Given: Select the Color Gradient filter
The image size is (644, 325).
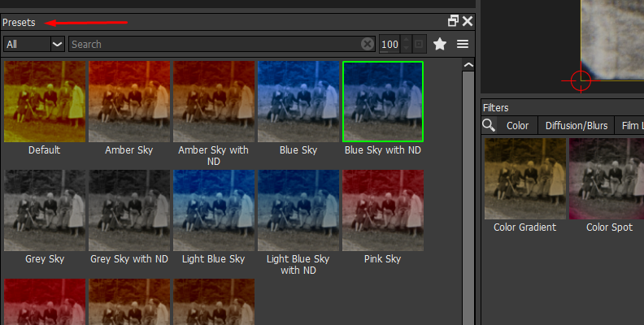Looking at the screenshot, I should (524, 179).
